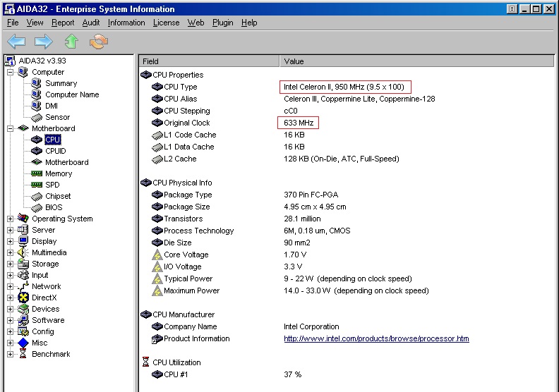The height and width of the screenshot is (392, 559).
Task: Select Motherboard sub-item under Motherboard
Action: coord(66,162)
